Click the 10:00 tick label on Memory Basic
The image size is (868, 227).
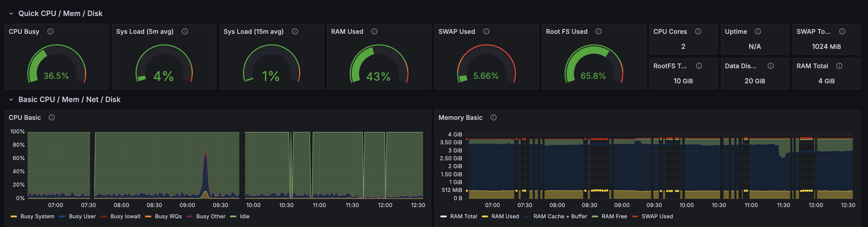click(686, 205)
